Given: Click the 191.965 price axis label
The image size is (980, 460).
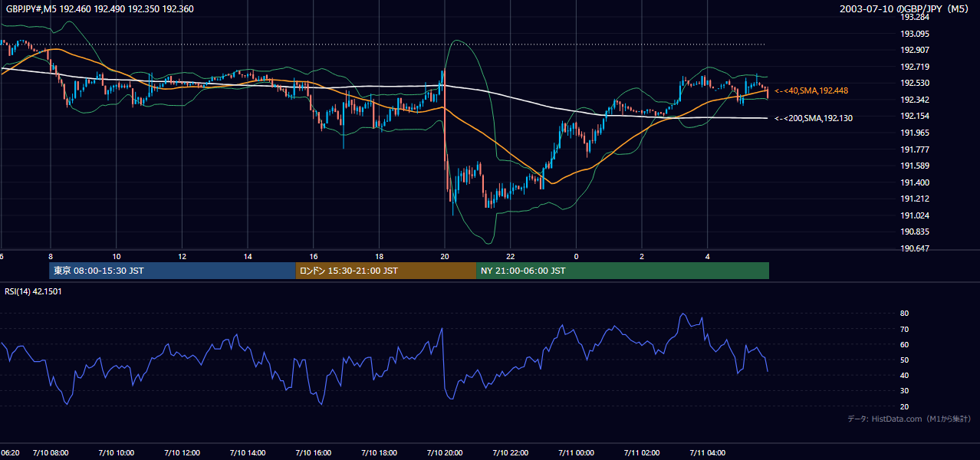Looking at the screenshot, I should (914, 133).
